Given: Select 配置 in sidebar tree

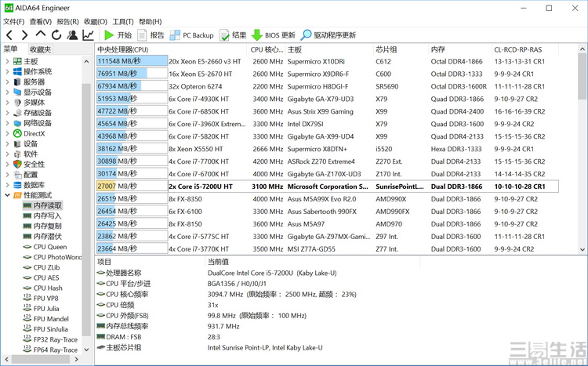Looking at the screenshot, I should (x=31, y=174).
